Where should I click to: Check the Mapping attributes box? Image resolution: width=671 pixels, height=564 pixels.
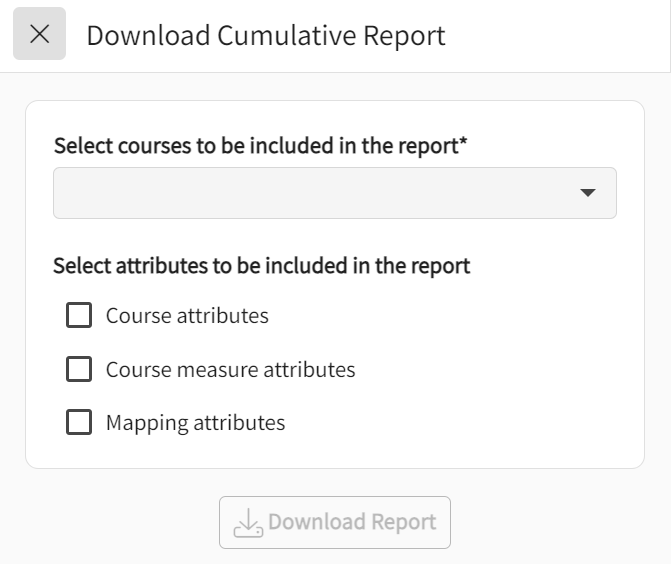[79, 422]
